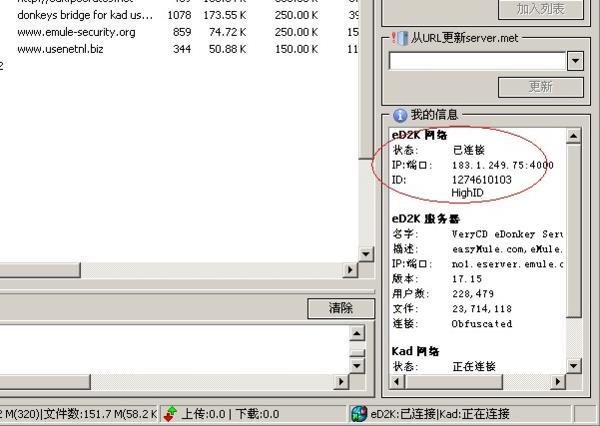Viewport: 600px width, 426px height.
Task: Click the server.met update icon
Action: tap(399, 38)
